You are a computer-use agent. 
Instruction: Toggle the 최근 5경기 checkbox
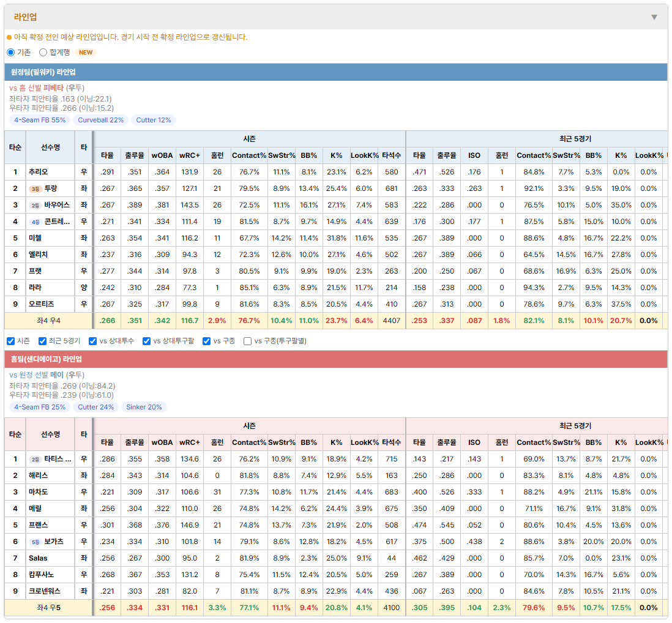(x=42, y=341)
